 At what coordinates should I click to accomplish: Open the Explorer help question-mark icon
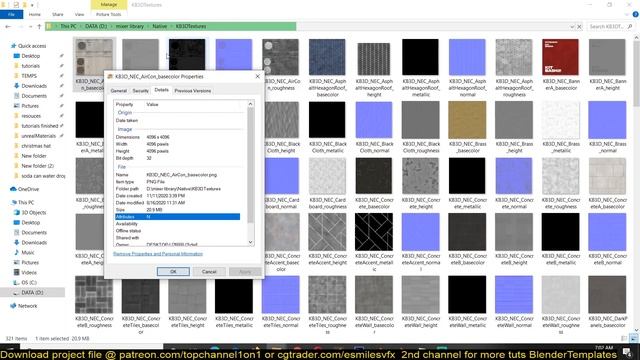click(x=635, y=14)
